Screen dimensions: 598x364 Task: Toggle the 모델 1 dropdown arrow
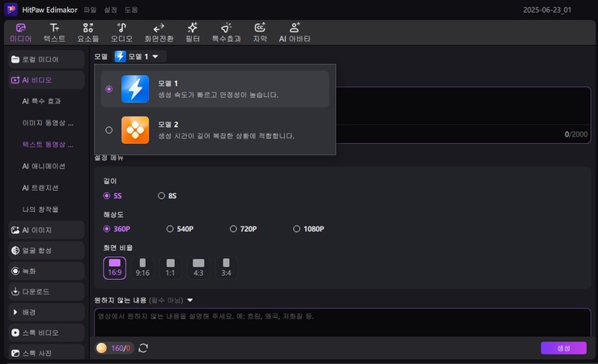pyautogui.click(x=155, y=57)
